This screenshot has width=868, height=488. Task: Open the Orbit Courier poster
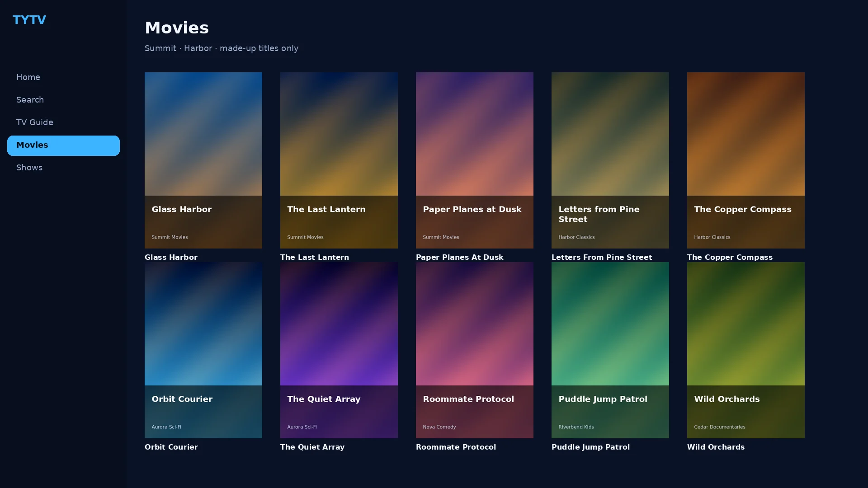tap(203, 350)
